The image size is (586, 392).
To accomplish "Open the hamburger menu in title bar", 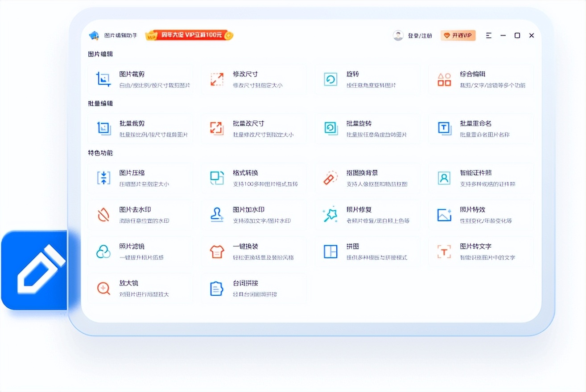I will click(489, 36).
